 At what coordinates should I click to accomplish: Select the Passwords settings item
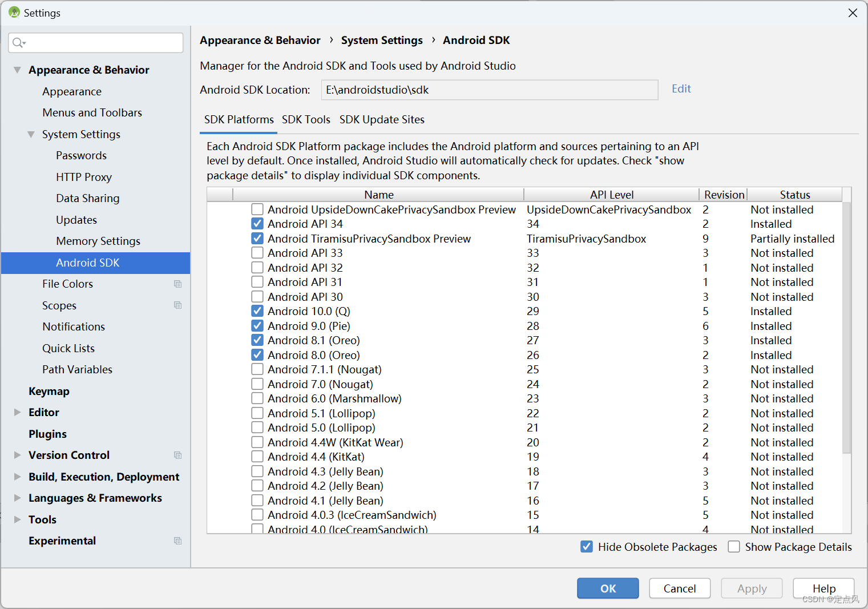81,155
